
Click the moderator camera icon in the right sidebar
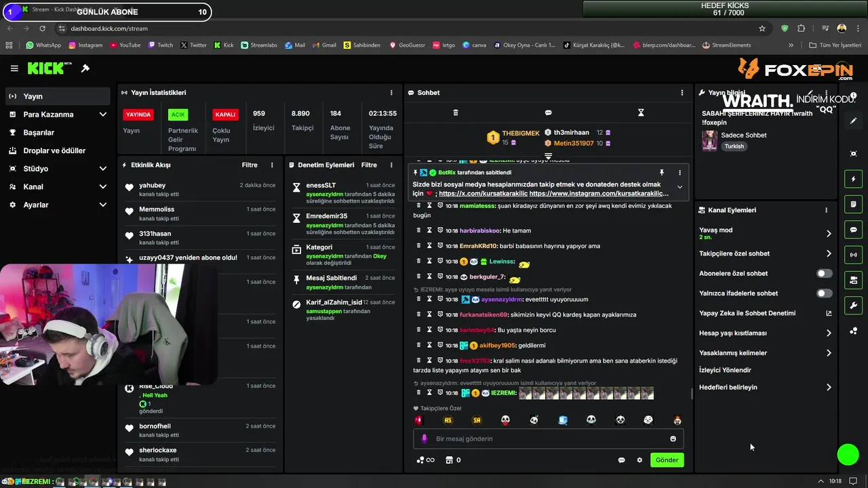click(853, 280)
